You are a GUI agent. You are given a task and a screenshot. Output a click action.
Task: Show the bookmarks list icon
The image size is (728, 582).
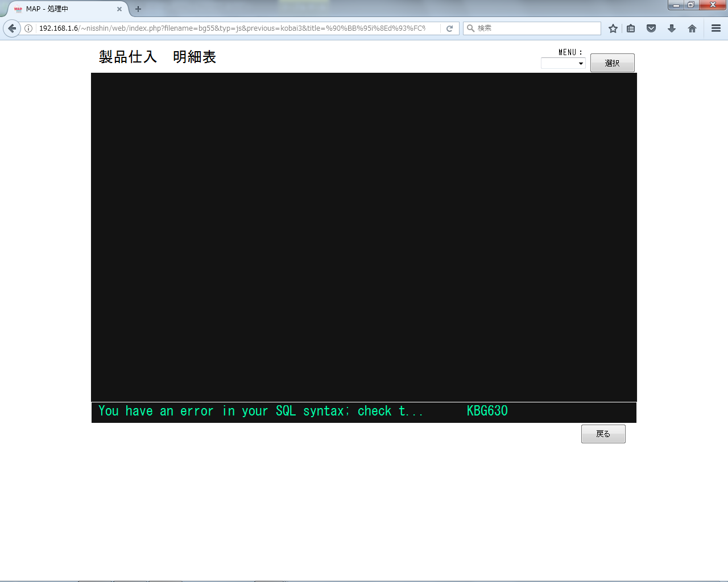631,28
